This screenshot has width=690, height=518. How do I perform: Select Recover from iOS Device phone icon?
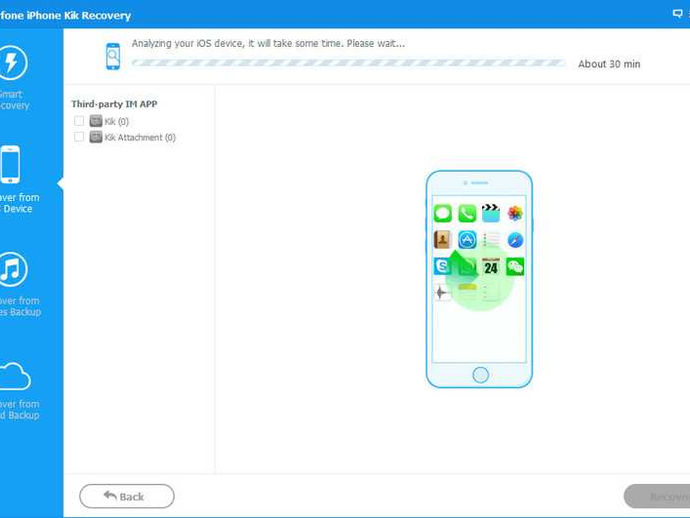coord(10,164)
